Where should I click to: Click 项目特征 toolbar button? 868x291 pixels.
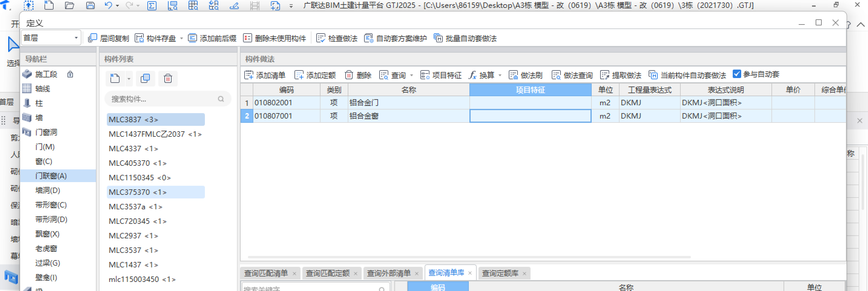tap(441, 75)
